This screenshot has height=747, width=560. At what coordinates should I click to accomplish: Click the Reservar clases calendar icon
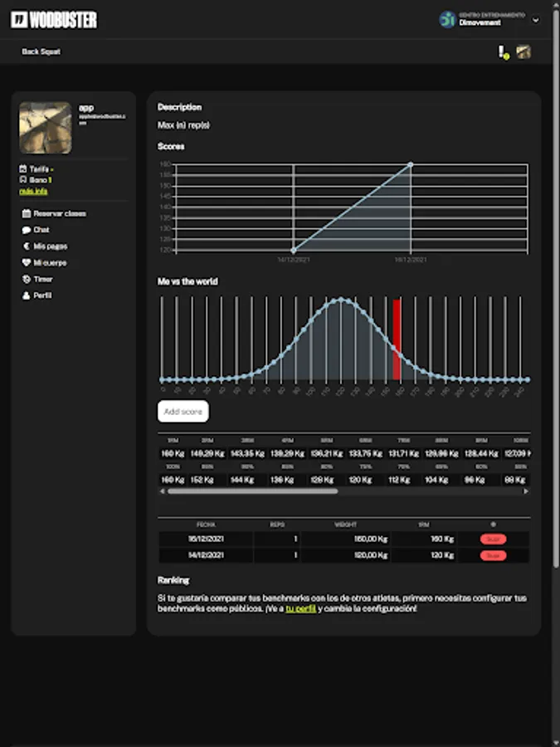[x=27, y=213]
